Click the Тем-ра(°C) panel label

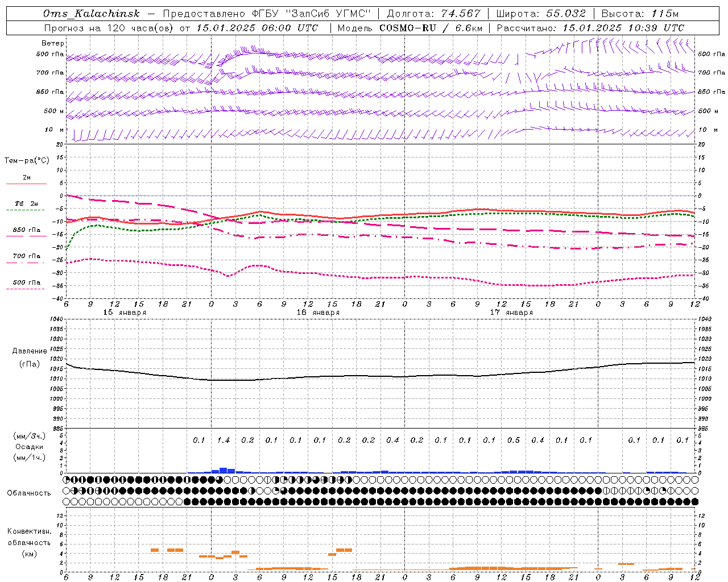pos(27,161)
